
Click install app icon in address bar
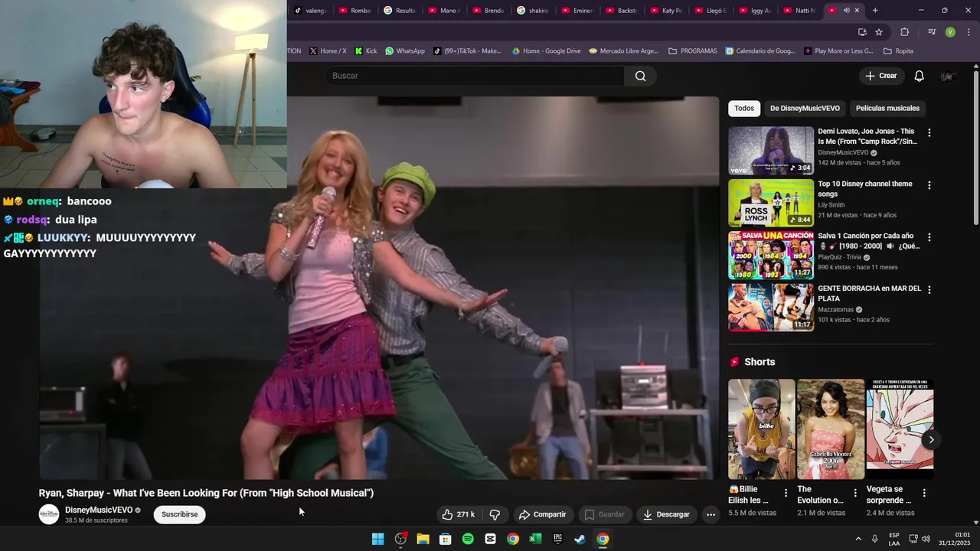pyautogui.click(x=862, y=32)
